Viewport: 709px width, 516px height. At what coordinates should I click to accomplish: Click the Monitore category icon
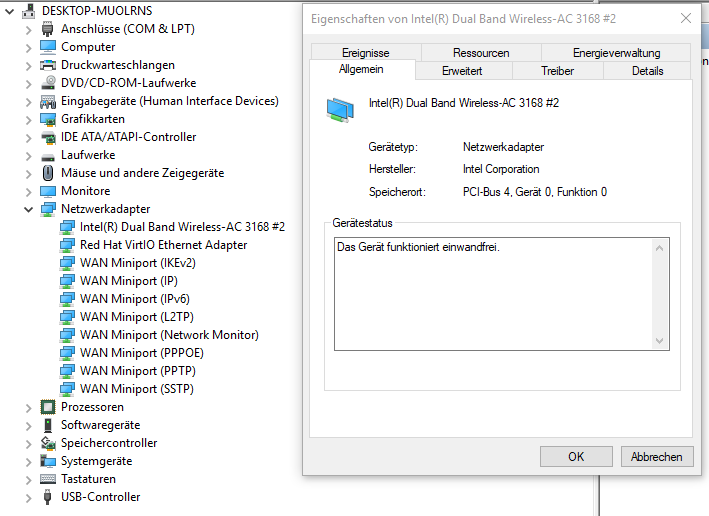click(47, 191)
